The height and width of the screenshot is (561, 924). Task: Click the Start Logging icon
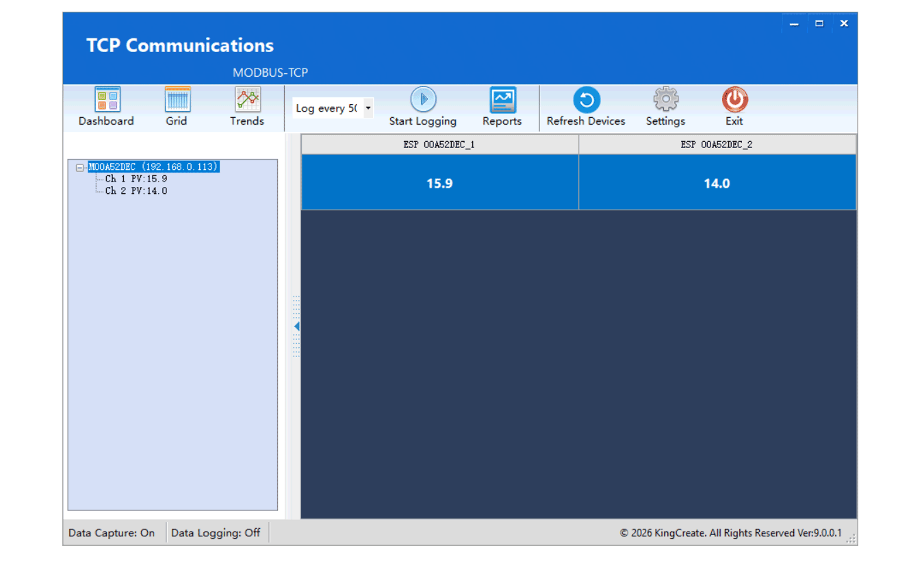click(x=422, y=99)
